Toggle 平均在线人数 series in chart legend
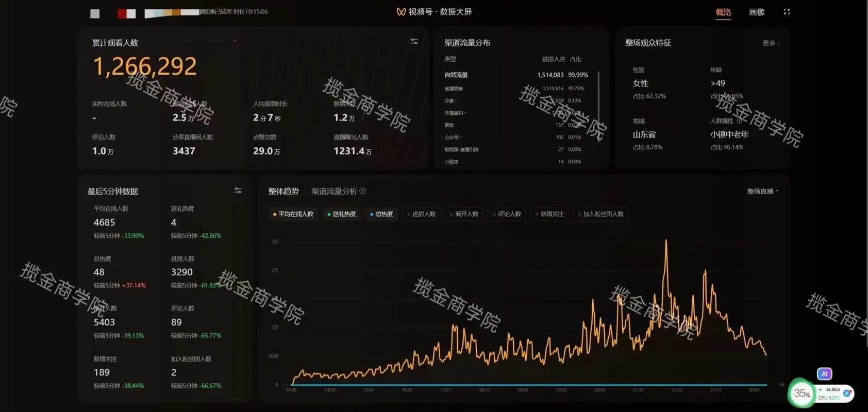Image resolution: width=868 pixels, height=412 pixels. tap(293, 214)
